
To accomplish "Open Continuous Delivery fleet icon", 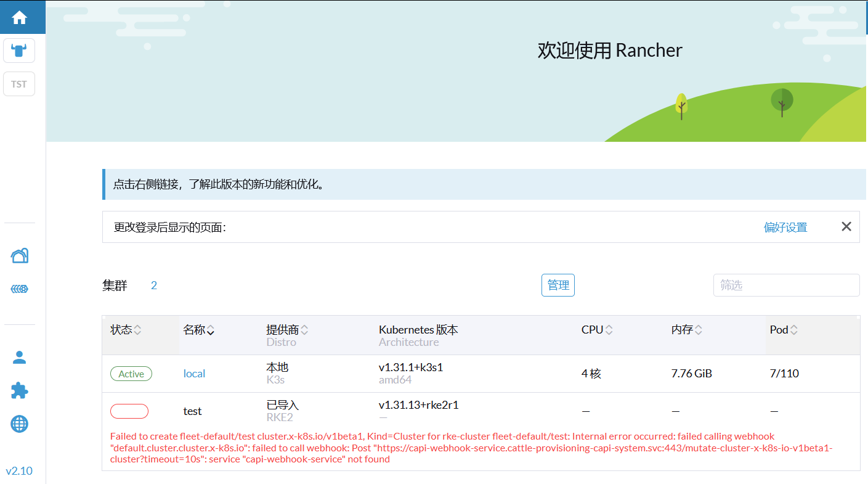I will 20,289.
